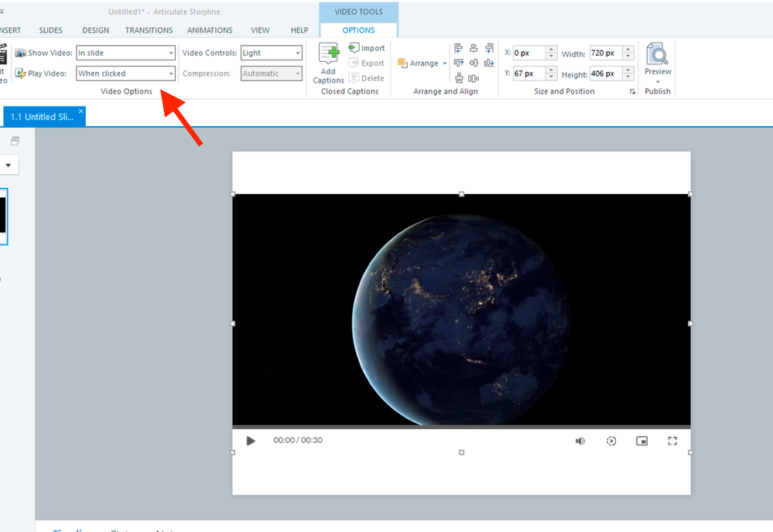773x532 pixels.
Task: Click the picture-in-picture video icon
Action: [641, 441]
